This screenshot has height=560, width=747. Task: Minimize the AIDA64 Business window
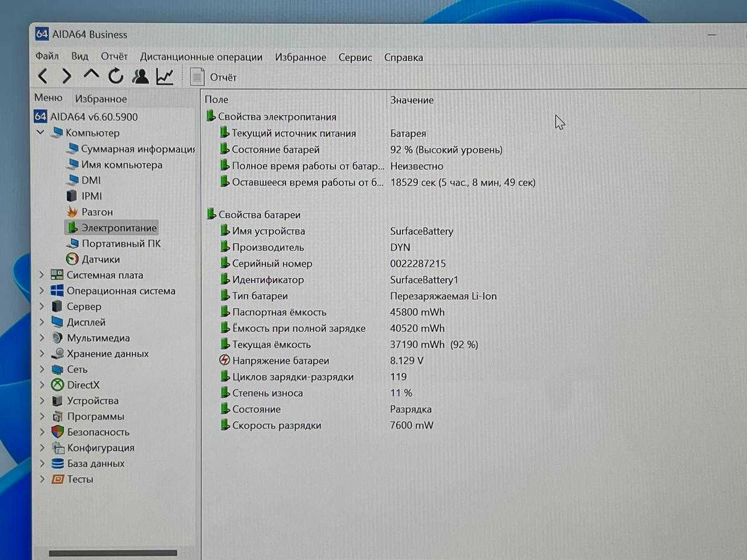[712, 35]
